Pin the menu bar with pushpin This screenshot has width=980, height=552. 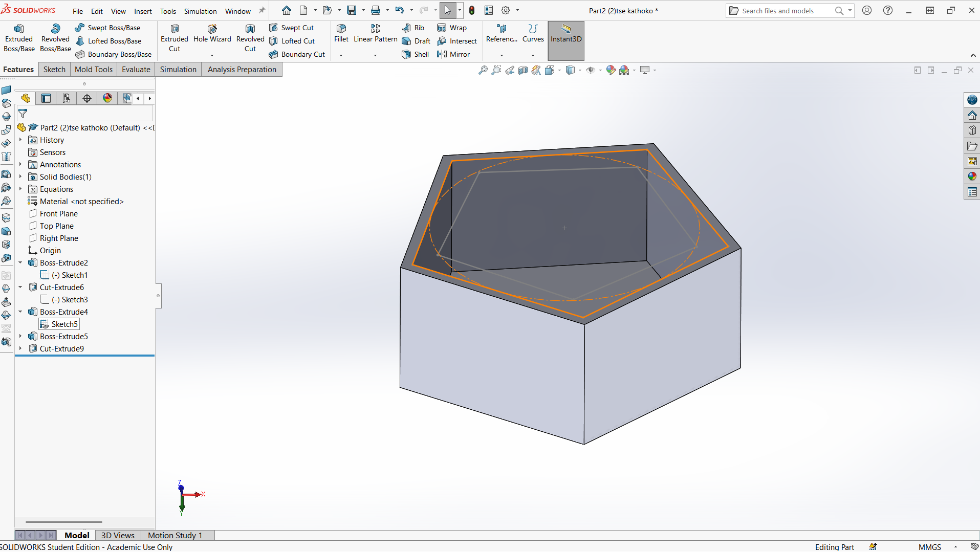click(x=262, y=10)
